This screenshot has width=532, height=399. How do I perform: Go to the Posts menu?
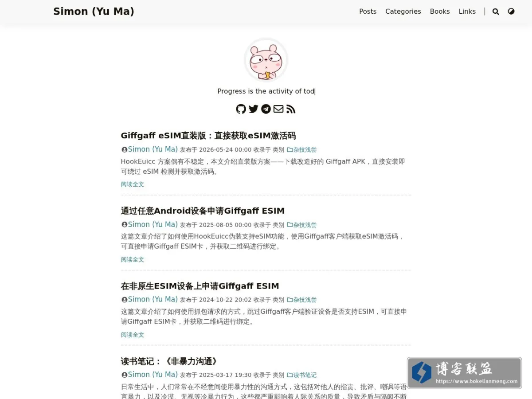pos(368,12)
